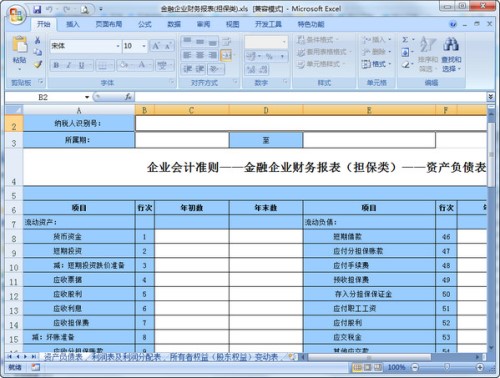Screen dimensions: 500x378
Task: Click the 格式 button in cells group
Action: (376, 64)
